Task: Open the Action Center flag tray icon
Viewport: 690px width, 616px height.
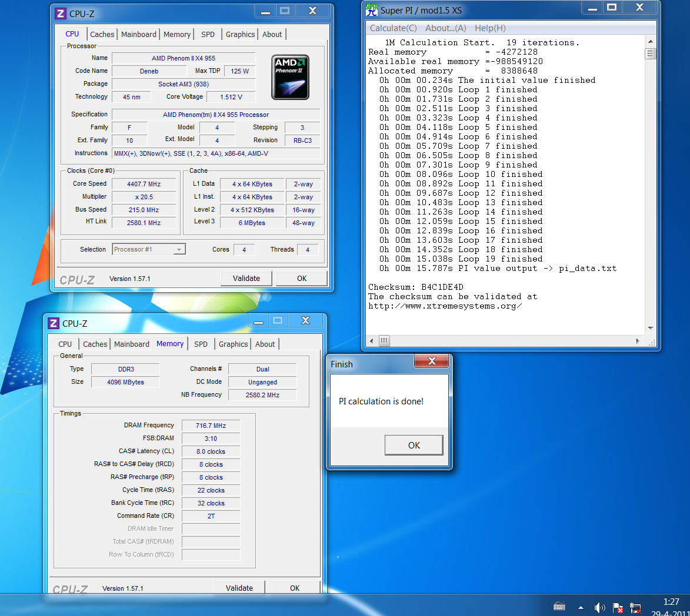Action: 618,608
